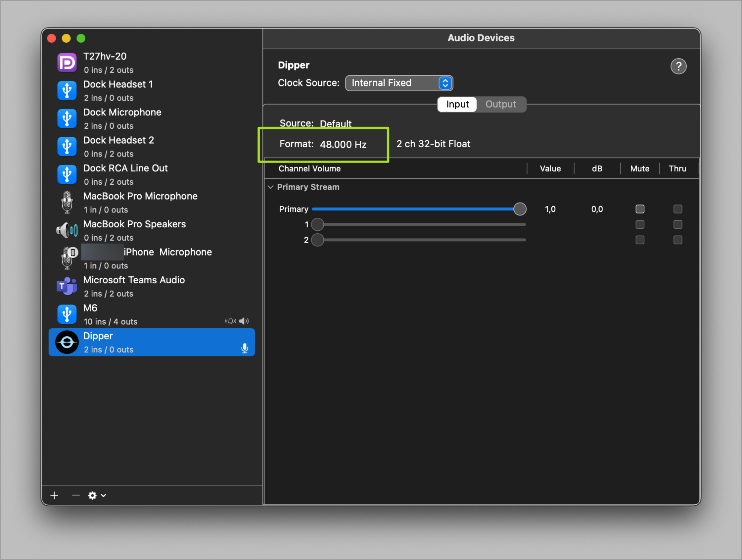Toggle Thru checkbox for channel 1
Screen dimensions: 742x560
[678, 224]
